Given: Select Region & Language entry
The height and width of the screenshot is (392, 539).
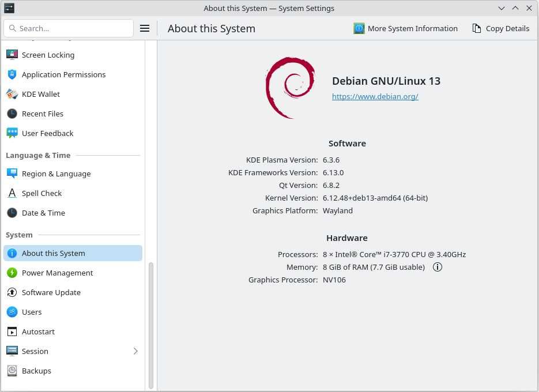Looking at the screenshot, I should tap(73, 174).
